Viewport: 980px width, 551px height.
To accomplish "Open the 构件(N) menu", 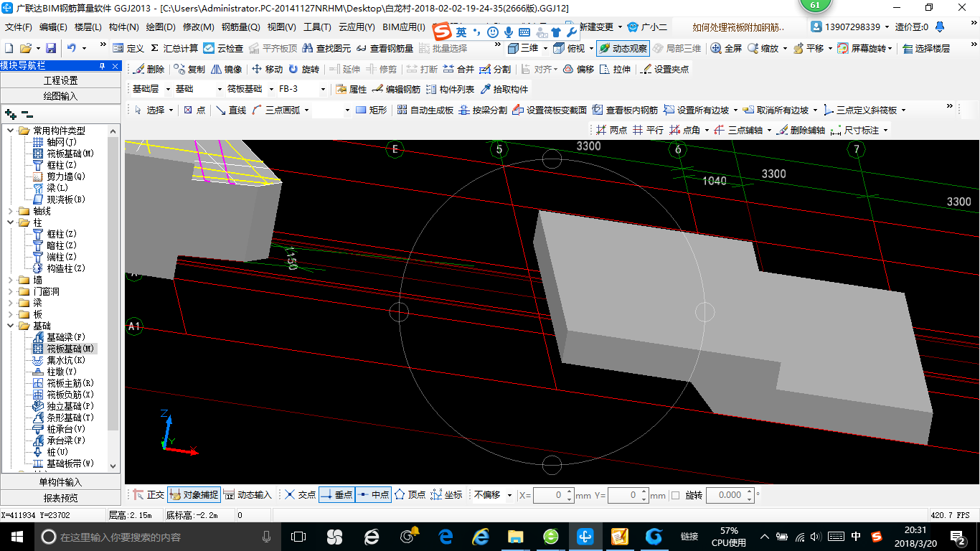I will pos(124,27).
